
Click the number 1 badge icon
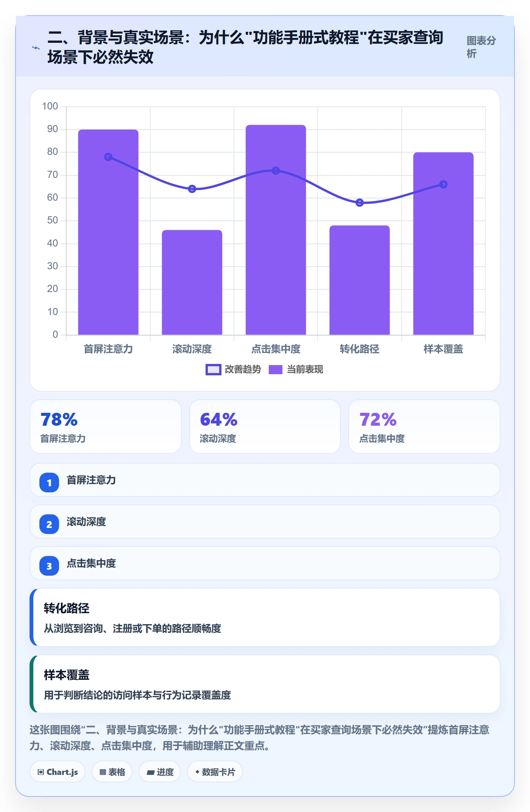(49, 483)
